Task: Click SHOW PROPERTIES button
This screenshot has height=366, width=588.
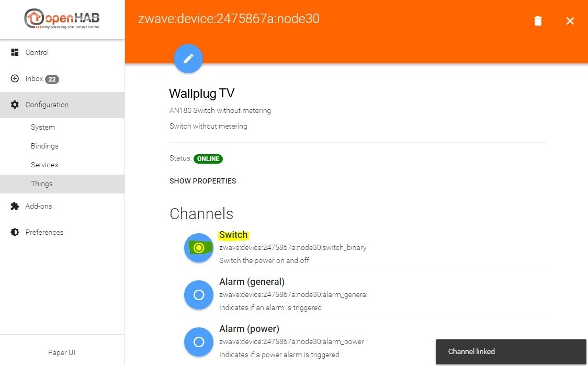Action: tap(202, 181)
